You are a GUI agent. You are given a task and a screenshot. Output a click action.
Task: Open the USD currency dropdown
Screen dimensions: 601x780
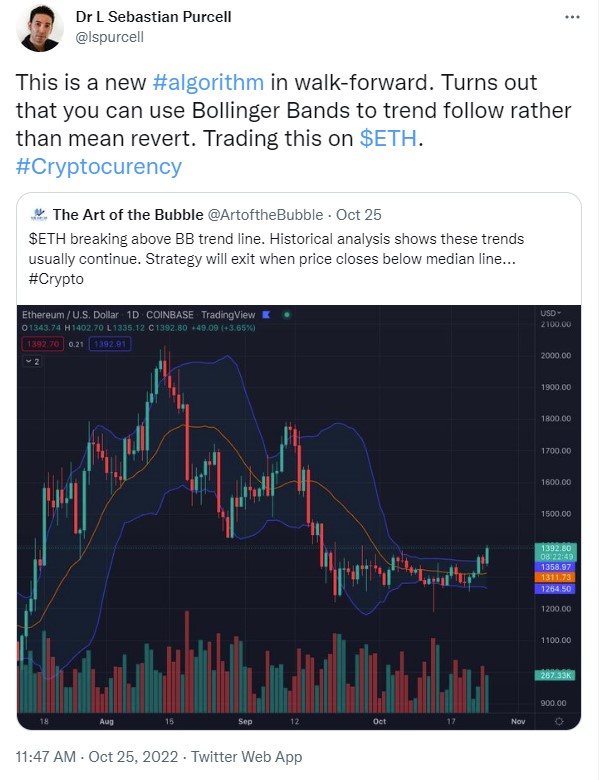(x=550, y=313)
